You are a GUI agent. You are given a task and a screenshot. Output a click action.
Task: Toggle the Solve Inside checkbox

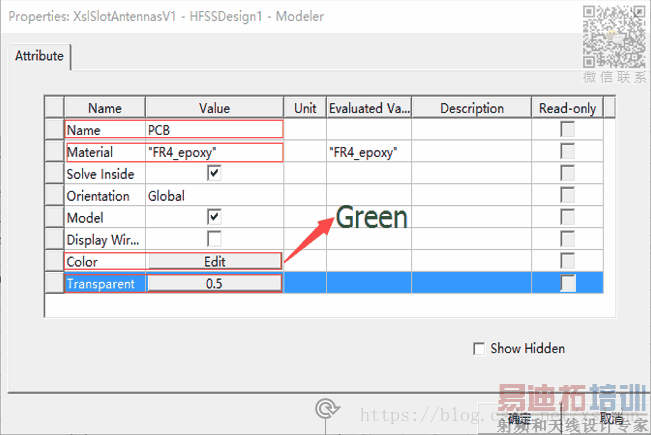click(214, 173)
